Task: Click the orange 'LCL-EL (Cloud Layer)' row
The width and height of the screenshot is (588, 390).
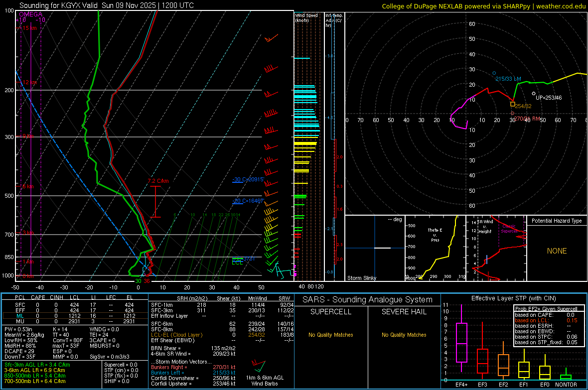Action: [x=222, y=335]
